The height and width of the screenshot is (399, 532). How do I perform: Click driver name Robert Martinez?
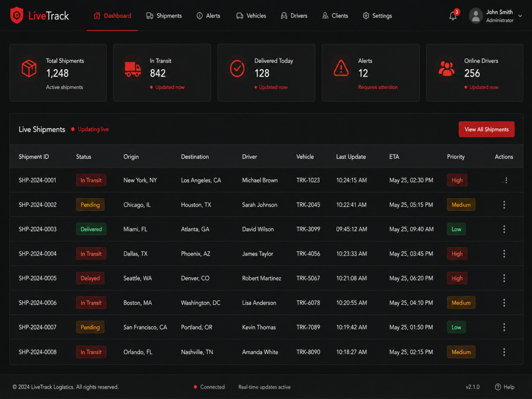(261, 278)
